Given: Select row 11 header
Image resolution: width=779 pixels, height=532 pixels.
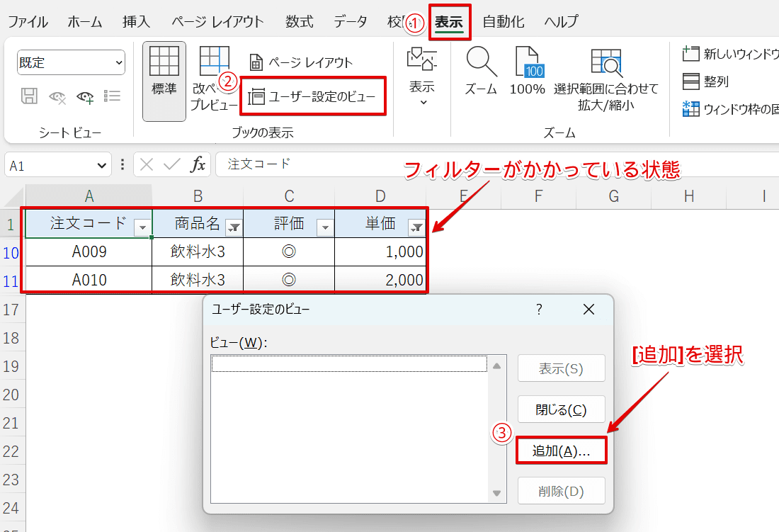Looking at the screenshot, I should click(x=11, y=281).
